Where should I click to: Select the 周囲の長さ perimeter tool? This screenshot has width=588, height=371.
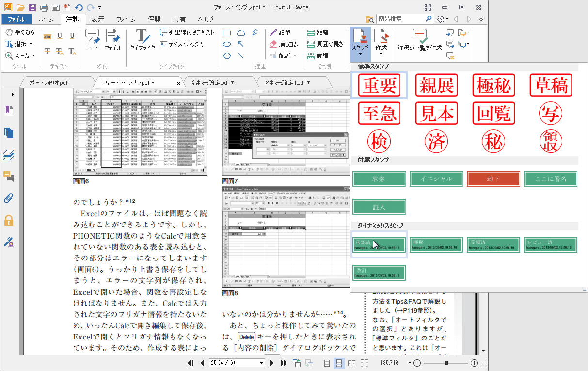click(325, 44)
